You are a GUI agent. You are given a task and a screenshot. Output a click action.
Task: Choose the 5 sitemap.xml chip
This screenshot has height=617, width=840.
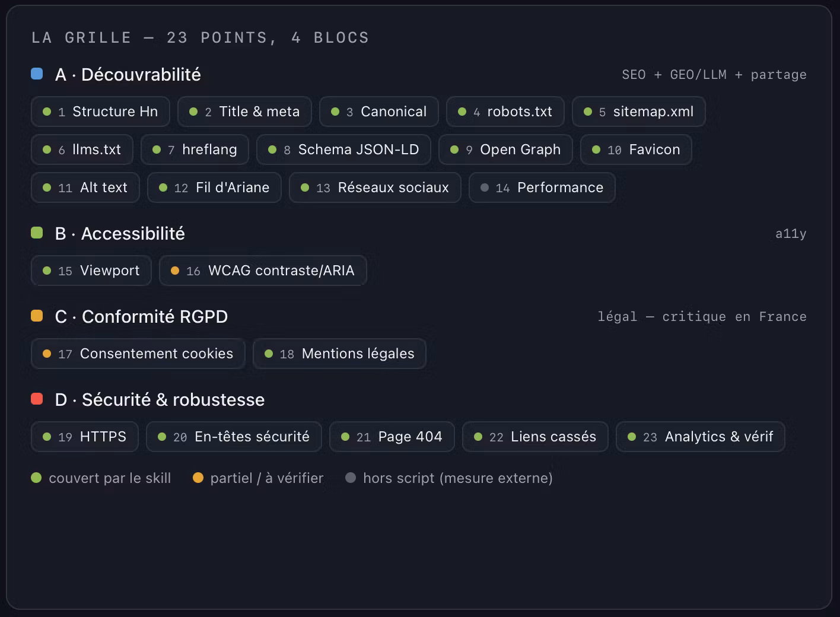(639, 112)
